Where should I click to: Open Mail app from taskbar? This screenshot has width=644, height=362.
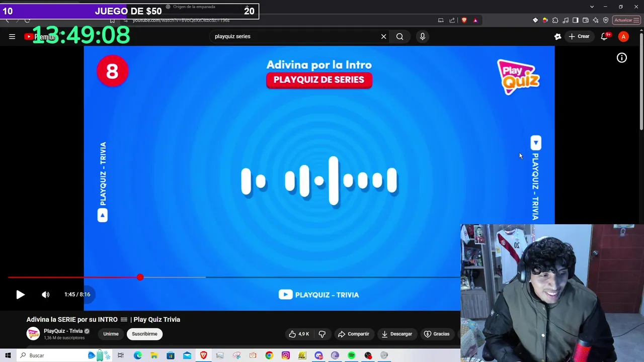click(187, 355)
